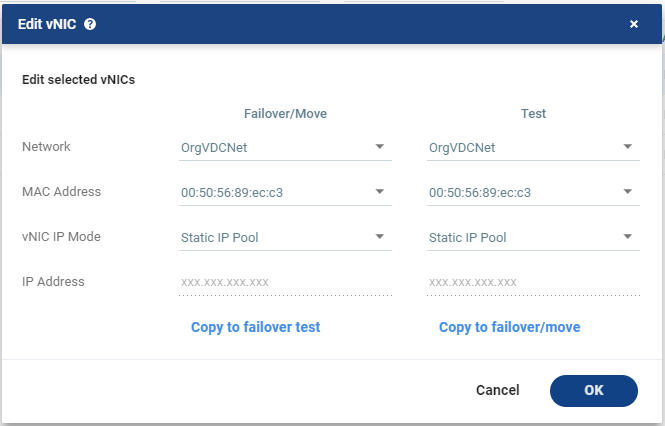
Task: Cancel the vNIC edits
Action: 497,390
